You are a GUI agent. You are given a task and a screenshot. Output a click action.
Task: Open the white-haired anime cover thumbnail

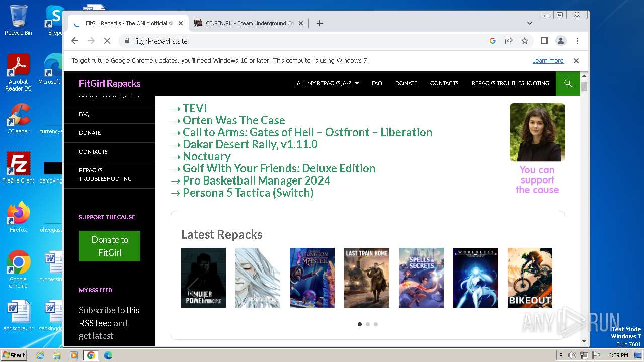tap(258, 278)
